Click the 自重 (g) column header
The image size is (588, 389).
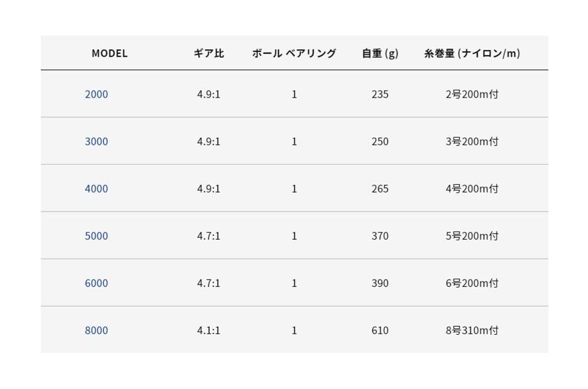[x=380, y=54]
